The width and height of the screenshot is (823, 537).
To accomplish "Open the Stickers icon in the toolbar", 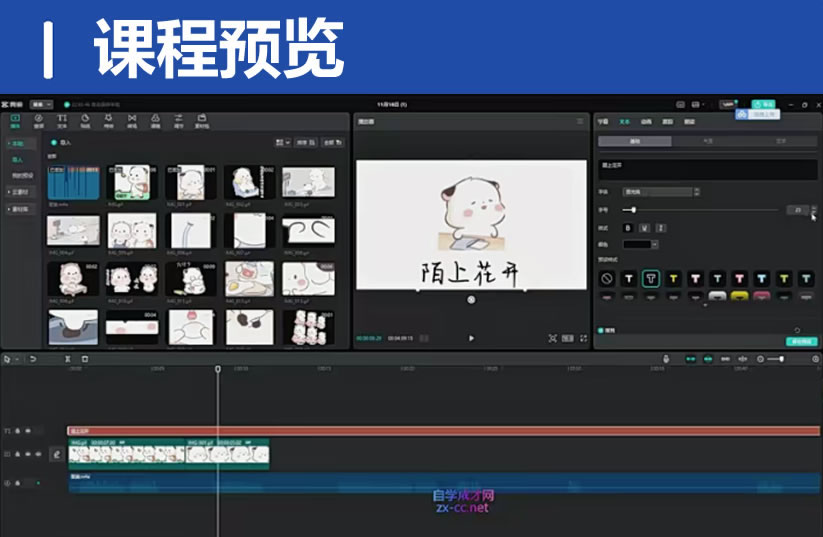I will pyautogui.click(x=85, y=121).
